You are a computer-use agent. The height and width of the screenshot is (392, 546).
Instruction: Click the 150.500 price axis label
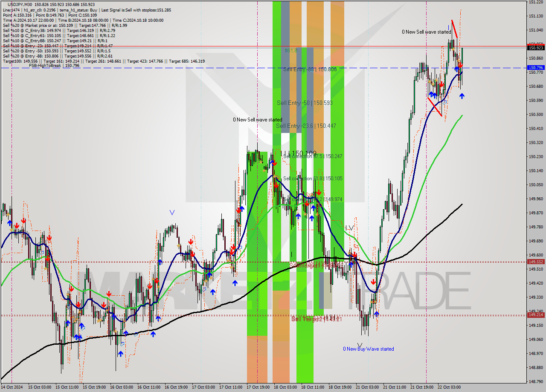coord(536,115)
